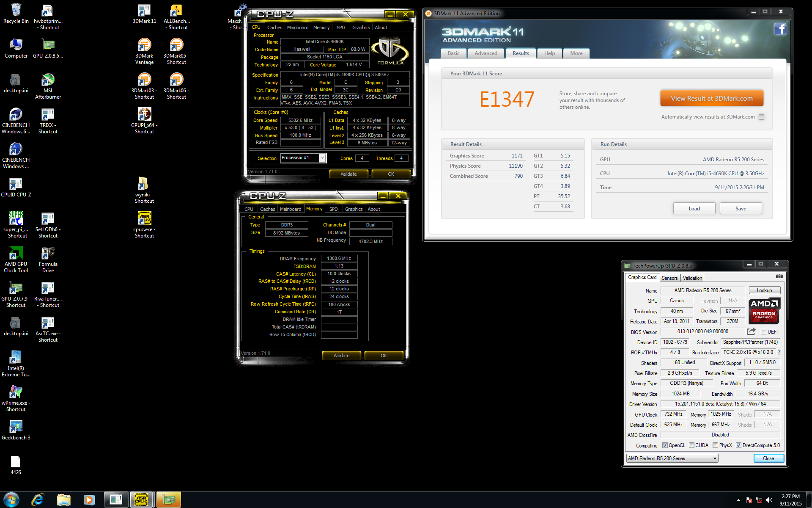This screenshot has height=508, width=812.
Task: Launch Geekbench 3 desktop icon
Action: coord(16,430)
